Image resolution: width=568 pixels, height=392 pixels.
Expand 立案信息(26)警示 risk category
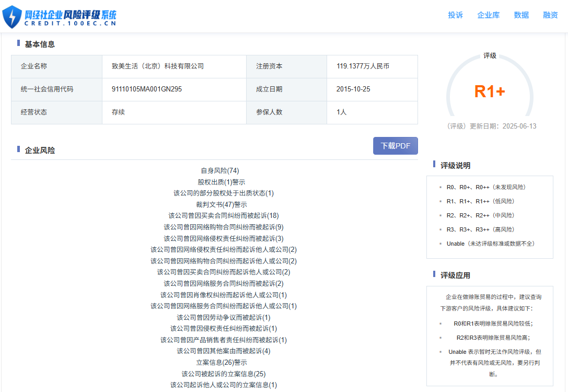[222, 362]
